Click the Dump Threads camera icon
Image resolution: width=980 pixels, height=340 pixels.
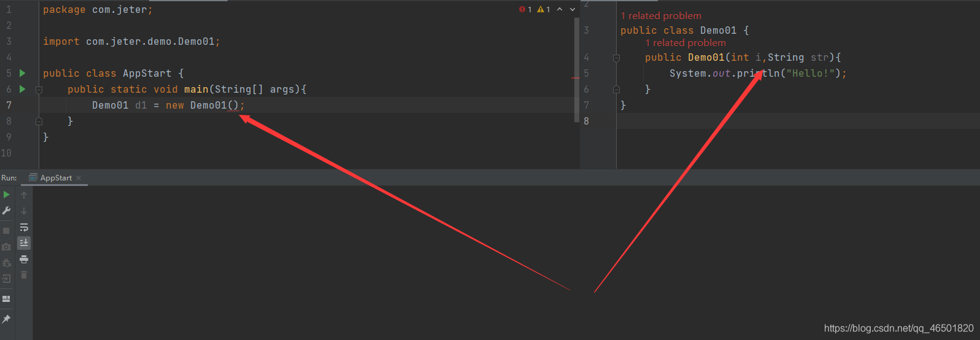[x=6, y=247]
